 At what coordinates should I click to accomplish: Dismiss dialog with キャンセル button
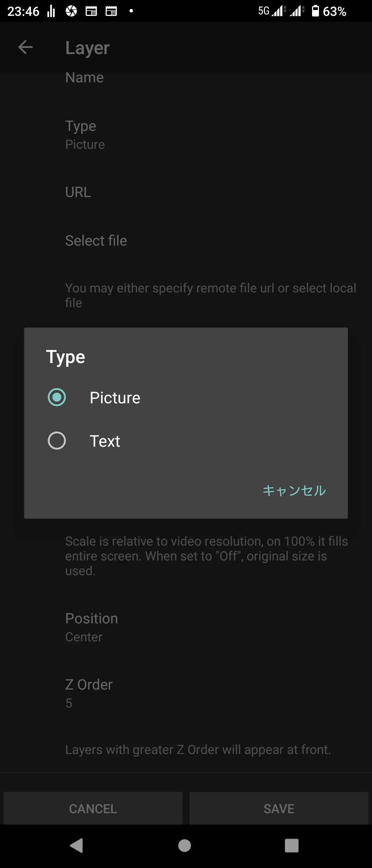(x=294, y=490)
